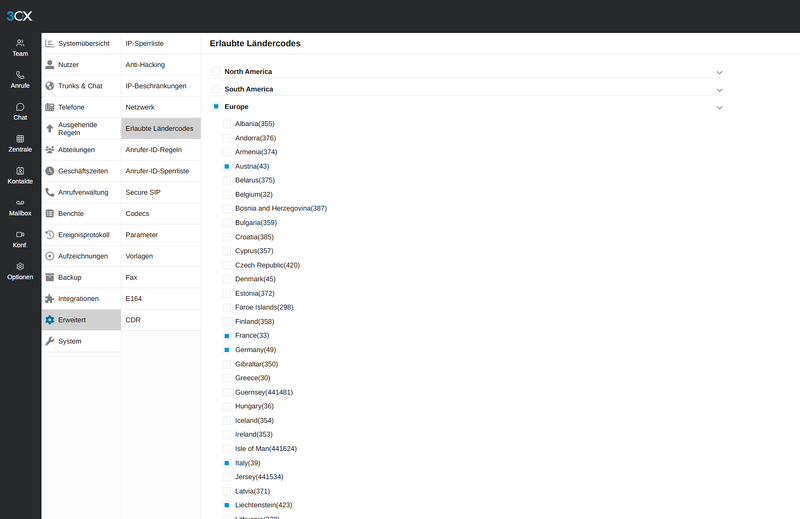
Task: Check the Denmark(45) checkbox
Action: tap(227, 279)
